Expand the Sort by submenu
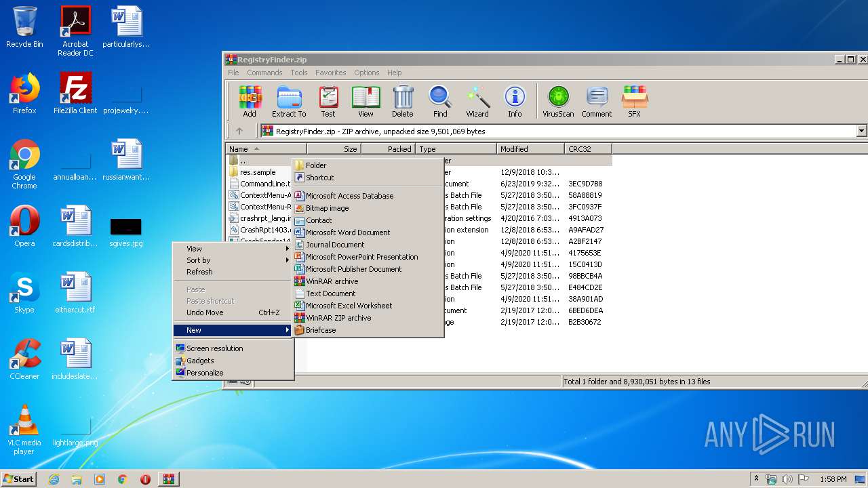868x488 pixels. (x=232, y=260)
